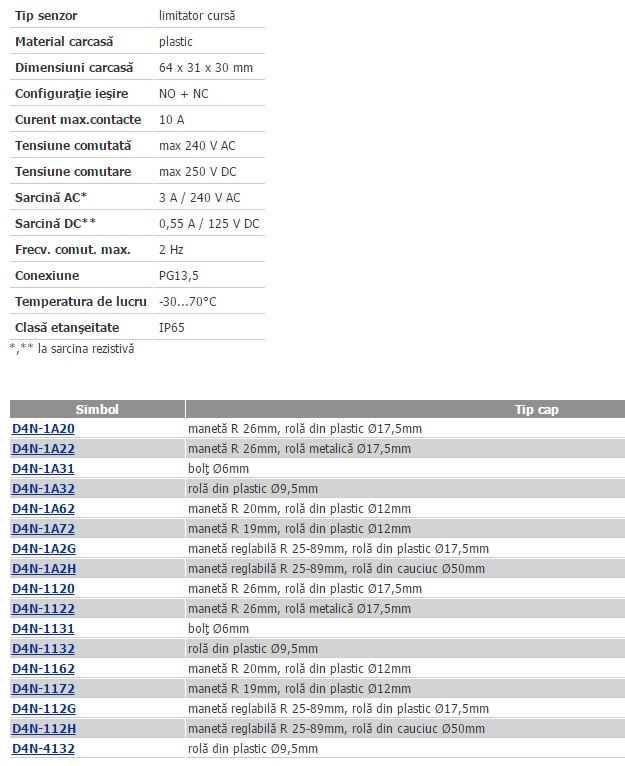
Task: Click the 'Frecv. comut. max.' label
Action: click(x=73, y=249)
